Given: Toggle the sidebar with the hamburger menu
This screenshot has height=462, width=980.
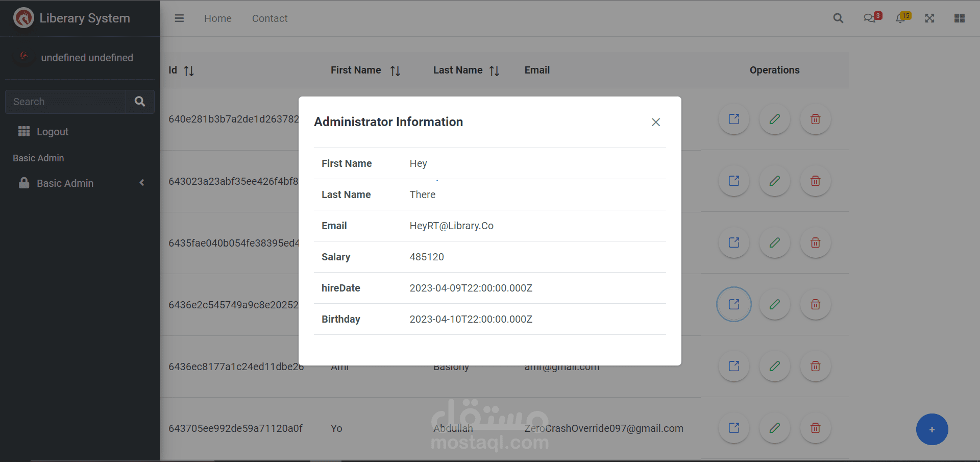Looking at the screenshot, I should coord(179,18).
